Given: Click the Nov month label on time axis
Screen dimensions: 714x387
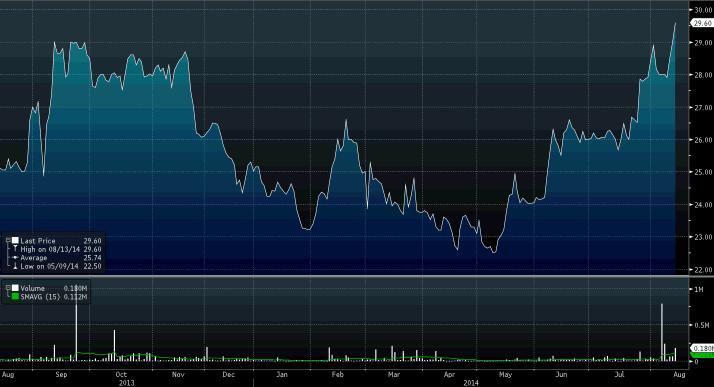Looking at the screenshot, I should click(x=178, y=374).
